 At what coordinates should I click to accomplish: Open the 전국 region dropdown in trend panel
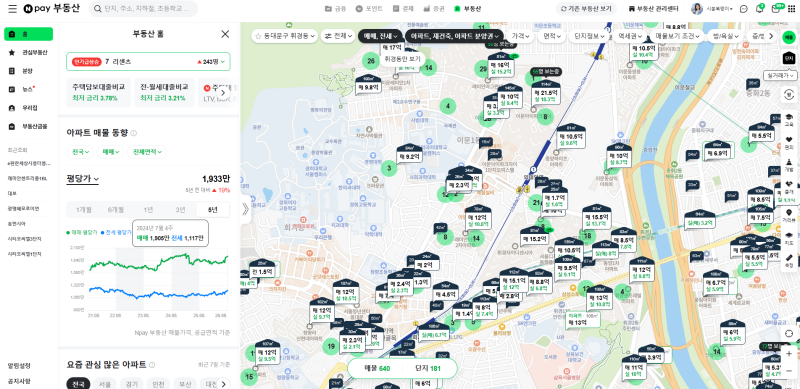(x=80, y=152)
